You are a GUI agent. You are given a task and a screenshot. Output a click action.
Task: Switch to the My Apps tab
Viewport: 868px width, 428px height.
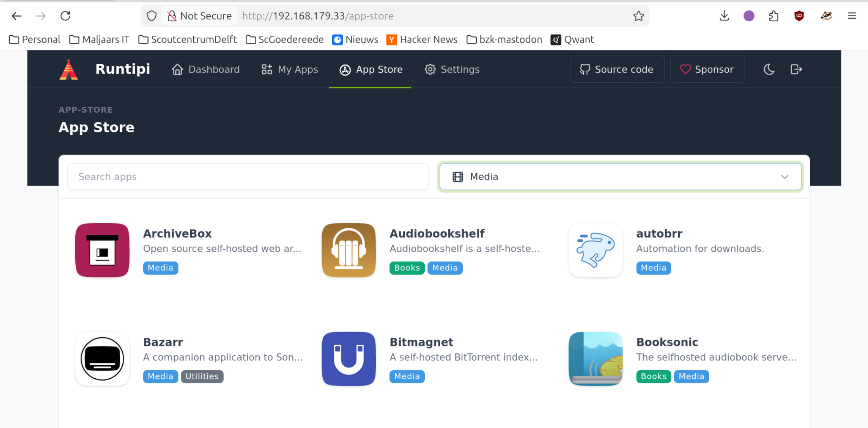pos(290,70)
